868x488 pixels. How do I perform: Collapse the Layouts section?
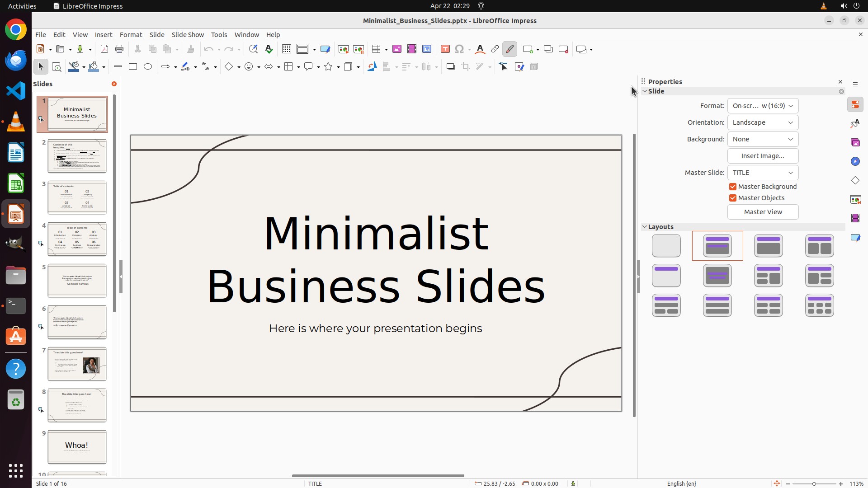(645, 227)
